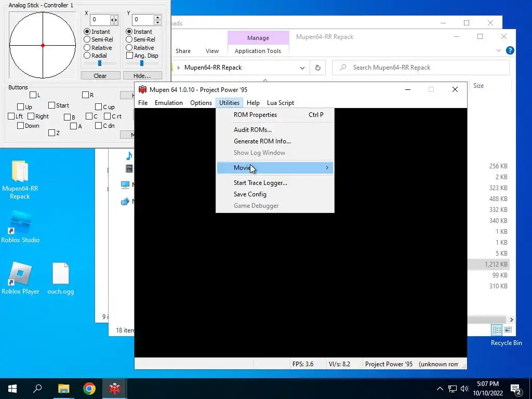
Task: Click the This PC monitor sidebar icon
Action: [125, 184]
